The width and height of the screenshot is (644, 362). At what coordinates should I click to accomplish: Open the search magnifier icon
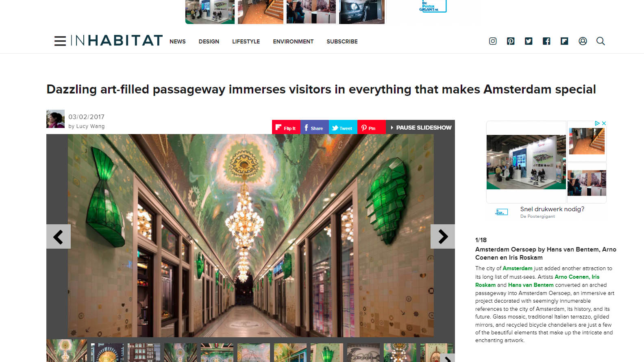(x=600, y=41)
